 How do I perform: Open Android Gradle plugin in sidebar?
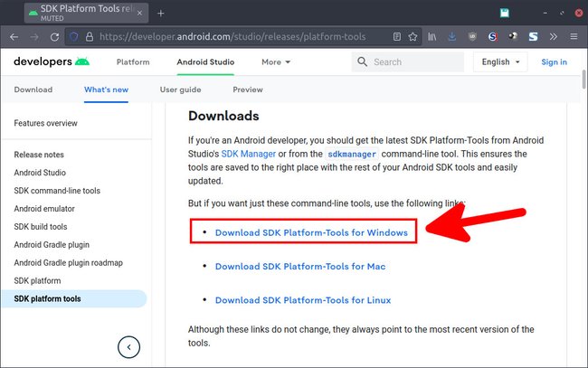pyautogui.click(x=52, y=245)
